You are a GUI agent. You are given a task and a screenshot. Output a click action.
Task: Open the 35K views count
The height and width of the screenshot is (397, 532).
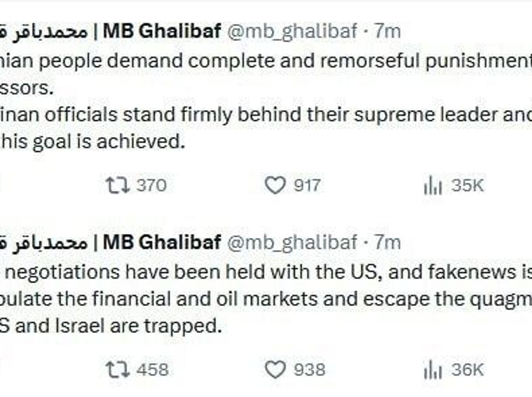point(468,185)
